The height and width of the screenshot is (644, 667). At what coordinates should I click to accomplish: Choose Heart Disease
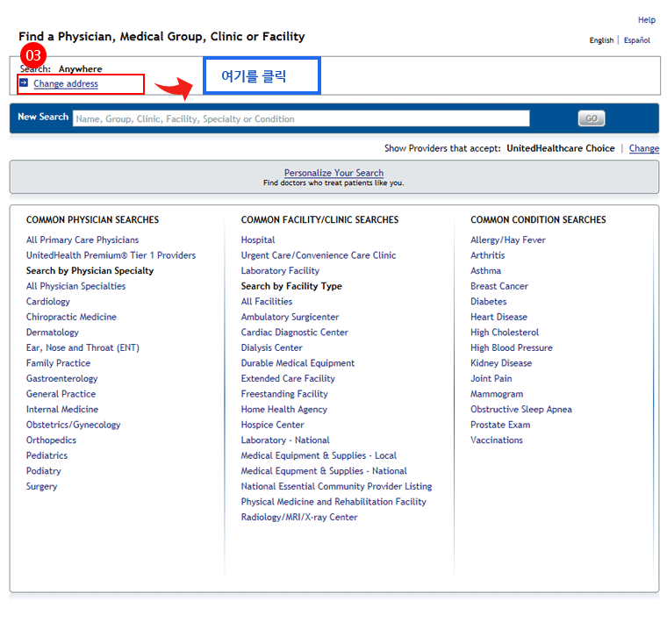click(498, 317)
